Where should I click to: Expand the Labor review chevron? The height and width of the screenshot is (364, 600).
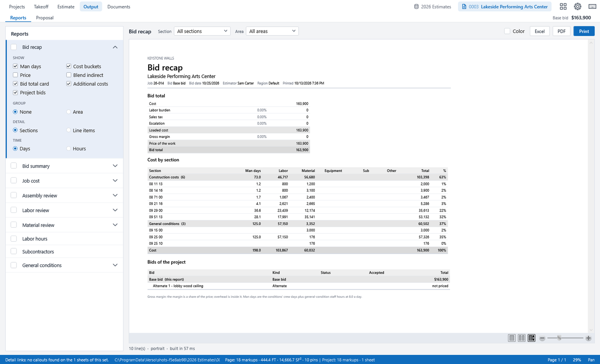(x=115, y=210)
